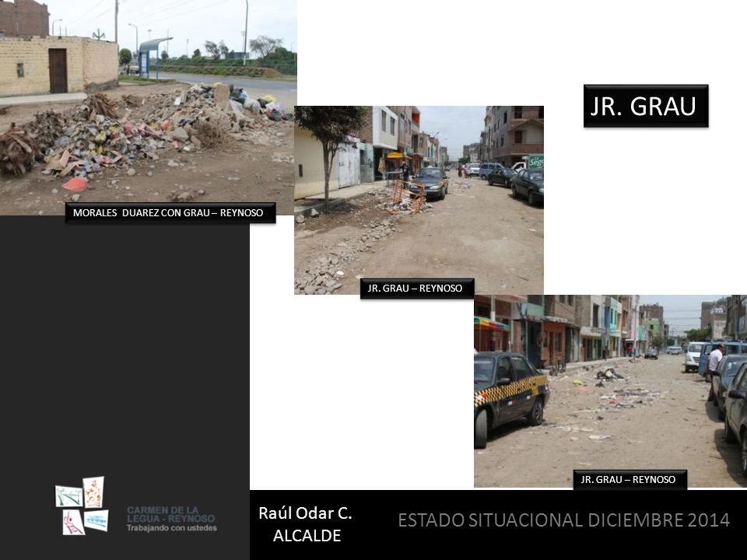Click the ALCALDE label

[307, 535]
